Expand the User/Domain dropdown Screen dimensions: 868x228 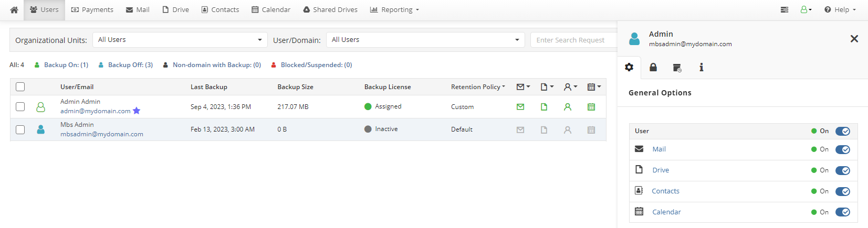click(x=425, y=40)
